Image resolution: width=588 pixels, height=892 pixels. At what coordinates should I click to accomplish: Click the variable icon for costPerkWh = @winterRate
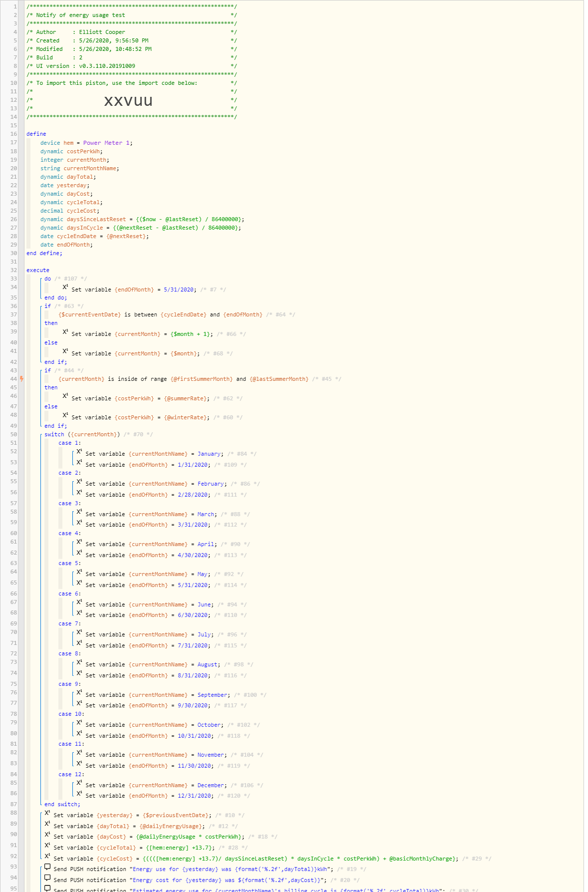point(65,415)
